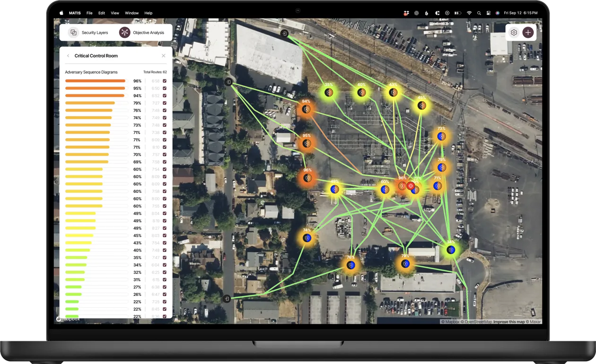Click the 73% blue shield node
596x364 pixels.
click(x=441, y=137)
